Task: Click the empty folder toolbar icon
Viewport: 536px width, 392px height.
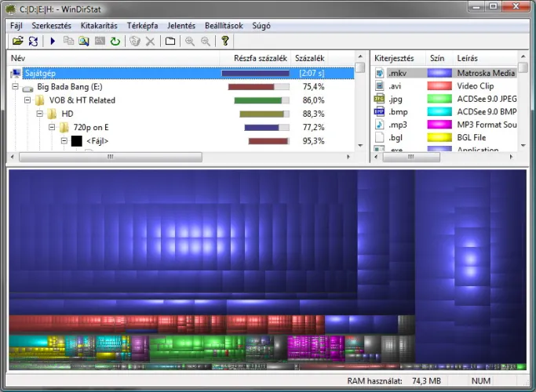Action: [x=170, y=41]
